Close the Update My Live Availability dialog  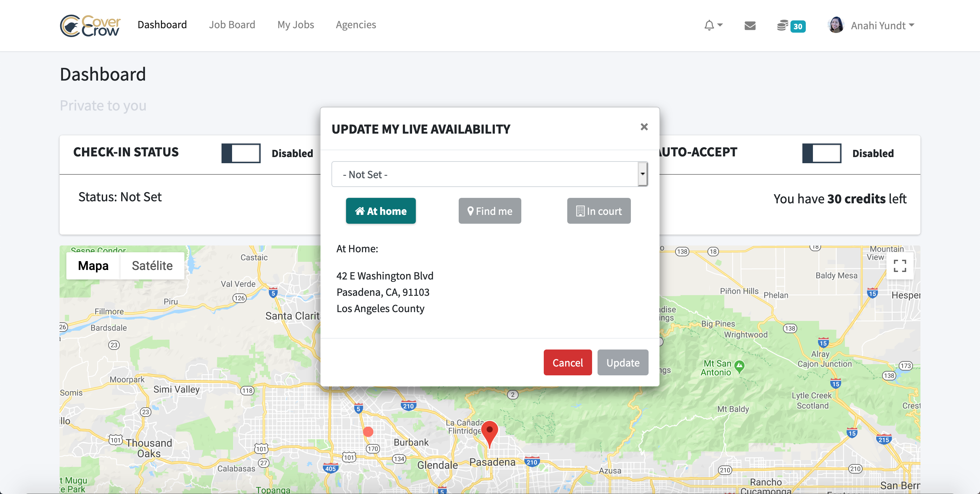pyautogui.click(x=644, y=127)
